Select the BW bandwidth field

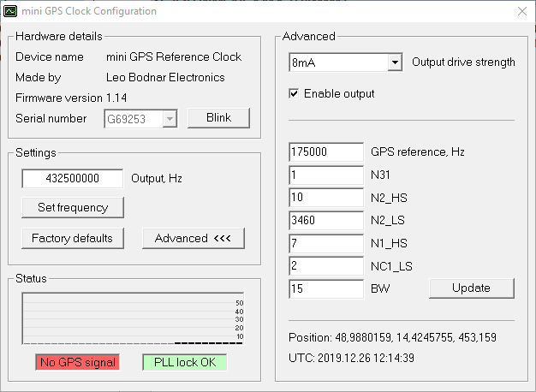(326, 289)
